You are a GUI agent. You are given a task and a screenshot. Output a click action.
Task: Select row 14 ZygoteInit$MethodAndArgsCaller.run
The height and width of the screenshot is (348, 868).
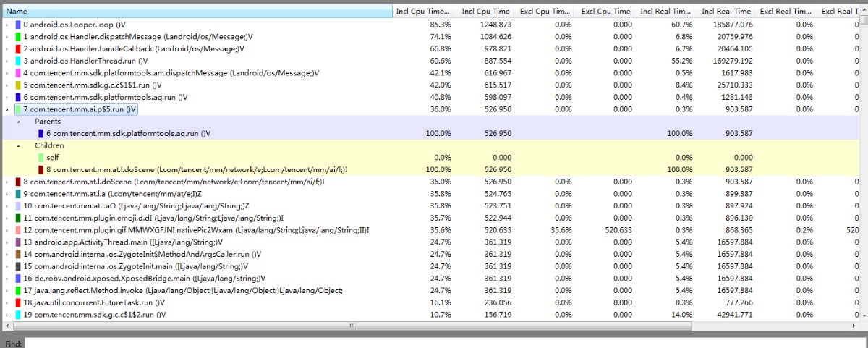coord(430,254)
